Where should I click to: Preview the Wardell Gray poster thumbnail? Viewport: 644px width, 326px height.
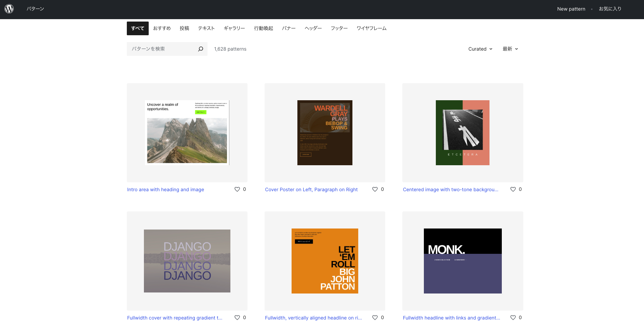click(x=325, y=133)
